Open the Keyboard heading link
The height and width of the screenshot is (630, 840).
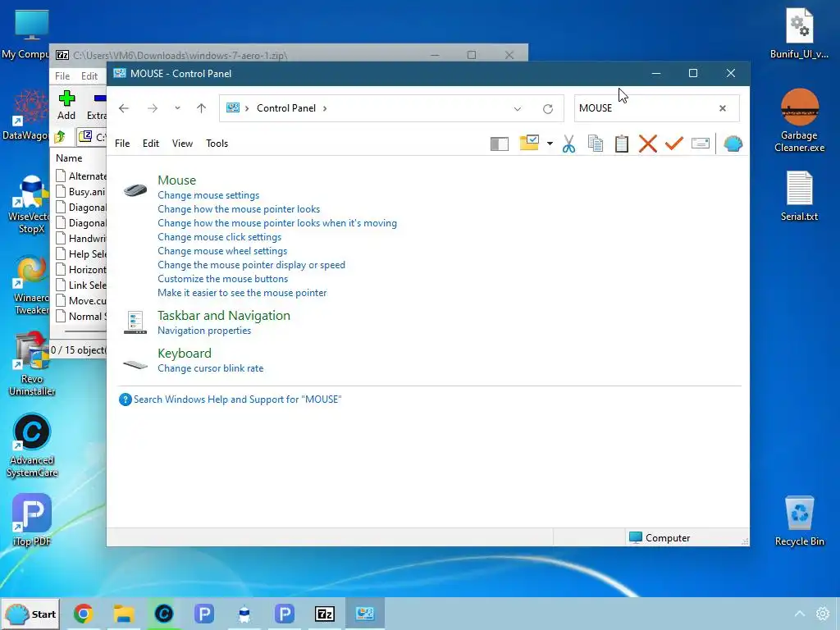tap(185, 353)
